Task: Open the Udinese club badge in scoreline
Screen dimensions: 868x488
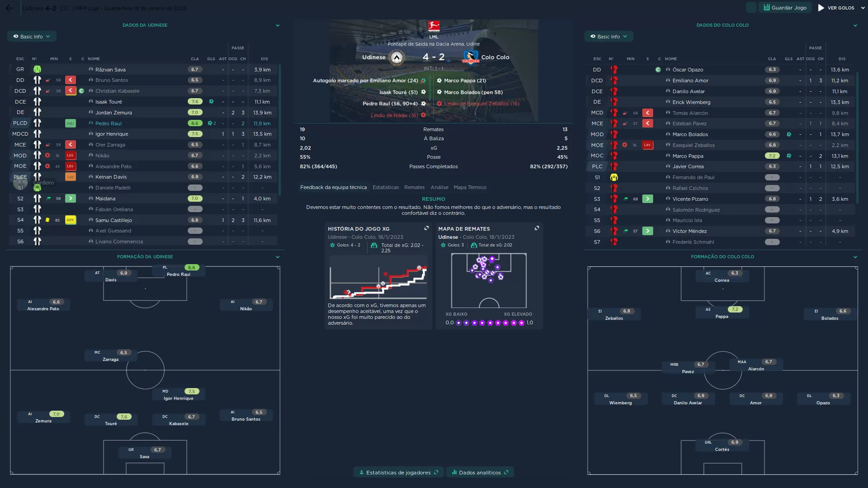Action: point(397,57)
